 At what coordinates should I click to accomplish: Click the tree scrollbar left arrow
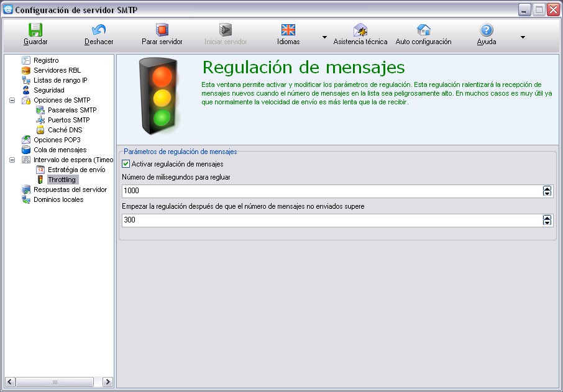[x=10, y=381]
